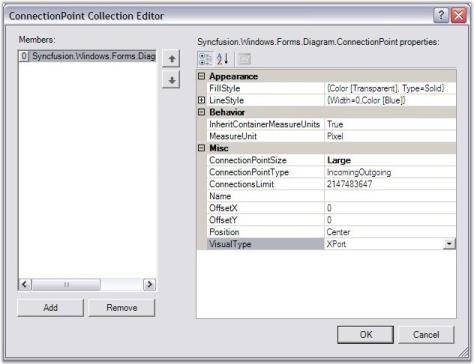The width and height of the screenshot is (474, 364).
Task: Select the Syncfusion.Windows.Forms.Diag member item
Action: (87, 56)
